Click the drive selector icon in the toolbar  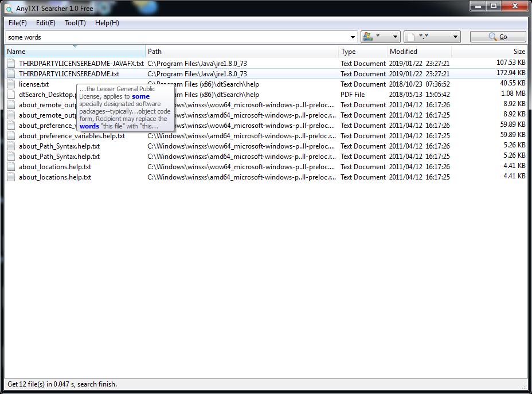point(368,37)
